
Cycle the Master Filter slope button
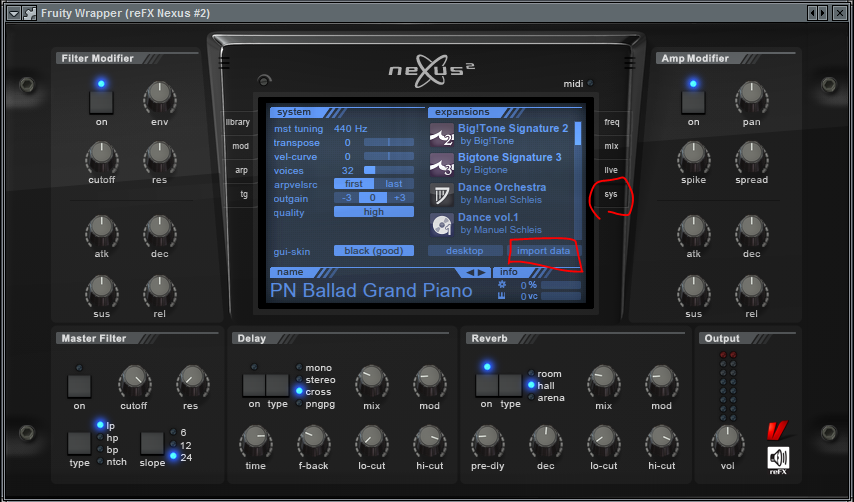click(x=152, y=443)
